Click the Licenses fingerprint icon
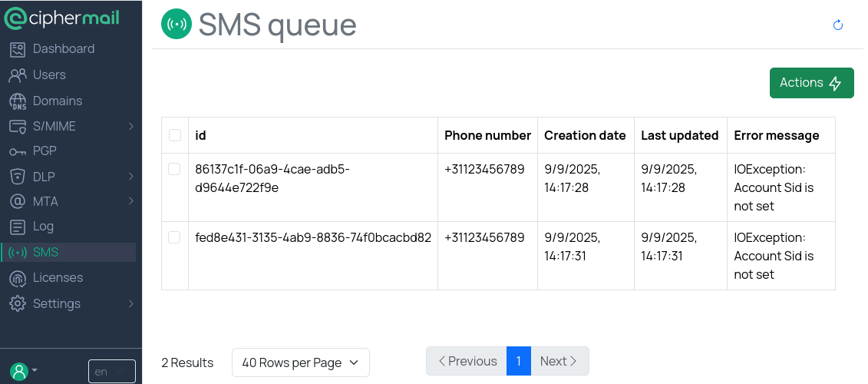This screenshot has width=868, height=384. 18,278
